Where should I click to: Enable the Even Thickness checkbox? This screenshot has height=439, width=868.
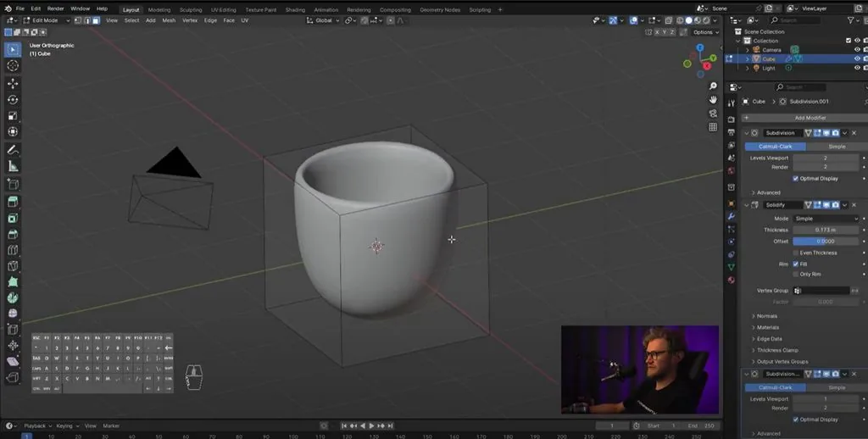[795, 253]
